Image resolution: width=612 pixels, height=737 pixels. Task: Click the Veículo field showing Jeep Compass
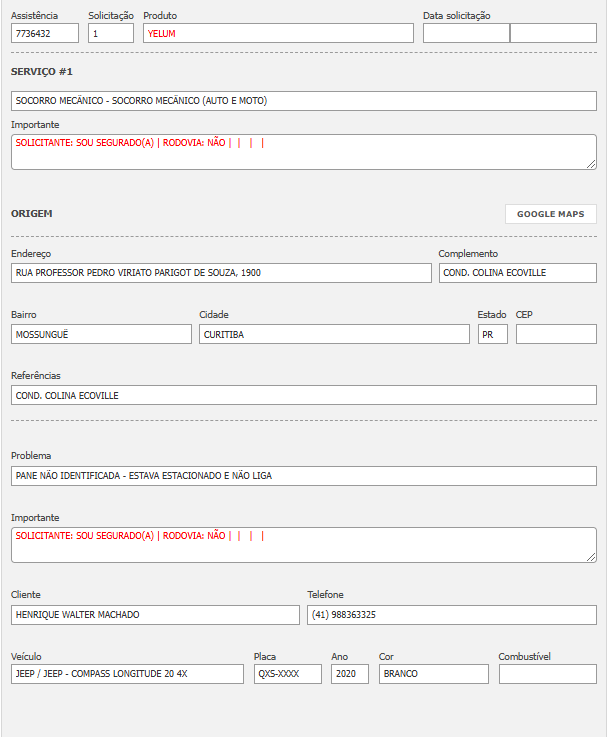(x=127, y=674)
